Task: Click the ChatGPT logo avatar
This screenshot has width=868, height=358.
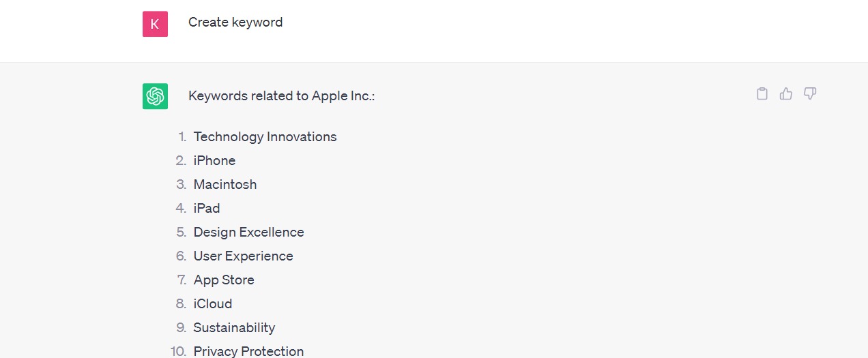Action: click(x=155, y=96)
